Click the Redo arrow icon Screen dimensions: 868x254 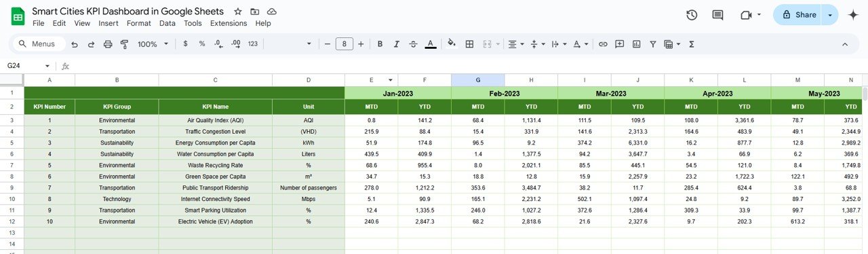pos(91,44)
